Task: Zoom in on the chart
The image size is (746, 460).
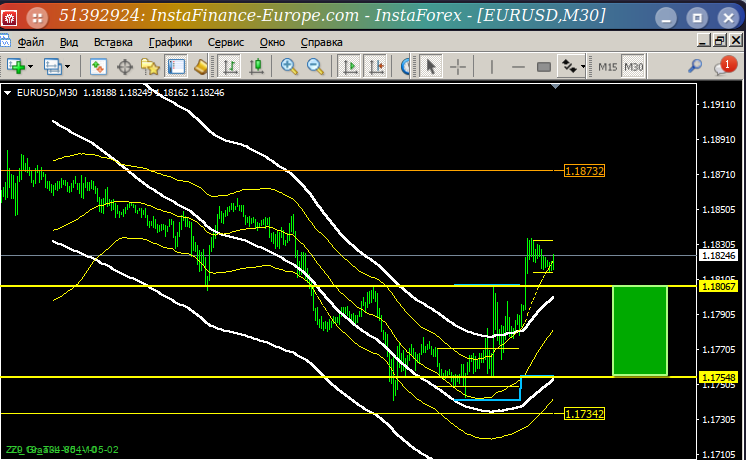Action: pos(289,66)
